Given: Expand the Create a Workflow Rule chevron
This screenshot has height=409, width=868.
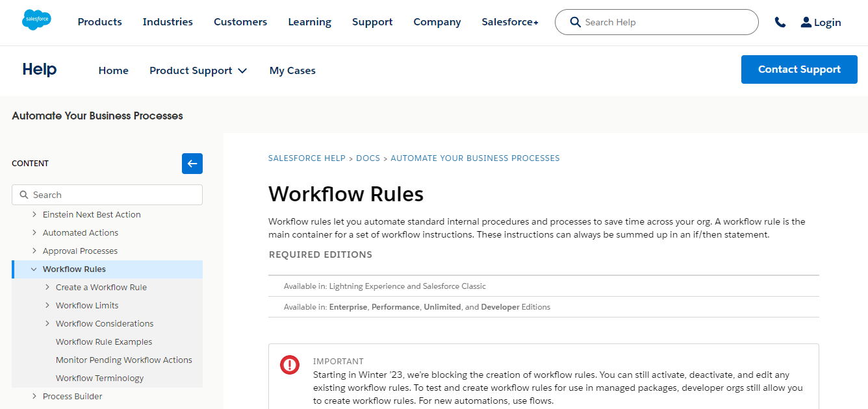Looking at the screenshot, I should click(47, 287).
